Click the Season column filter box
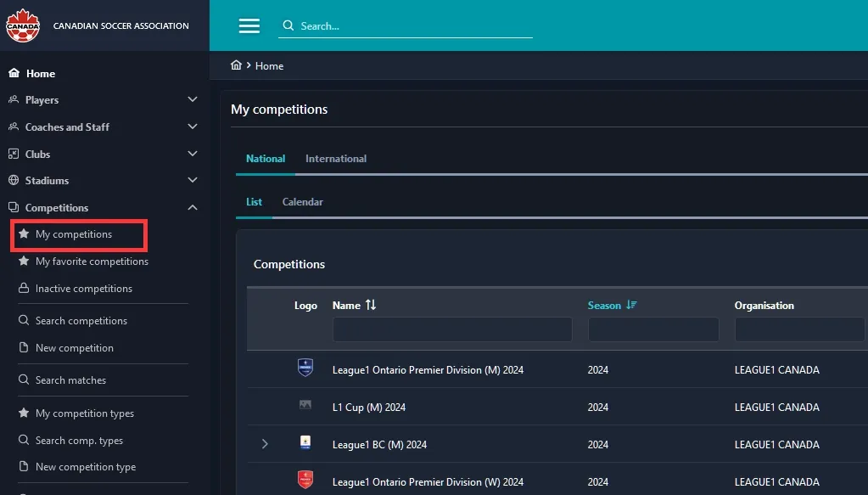Viewport: 868px width, 495px height. 653,329
